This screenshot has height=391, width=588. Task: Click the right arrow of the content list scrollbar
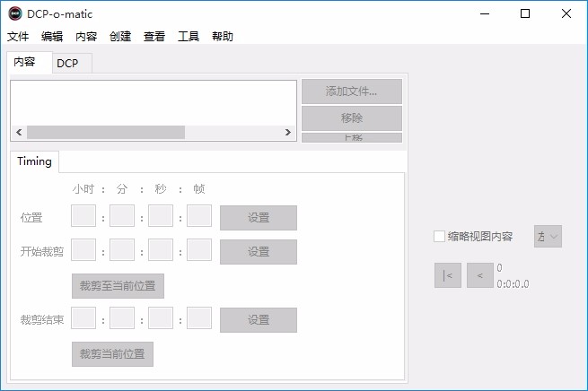click(287, 132)
